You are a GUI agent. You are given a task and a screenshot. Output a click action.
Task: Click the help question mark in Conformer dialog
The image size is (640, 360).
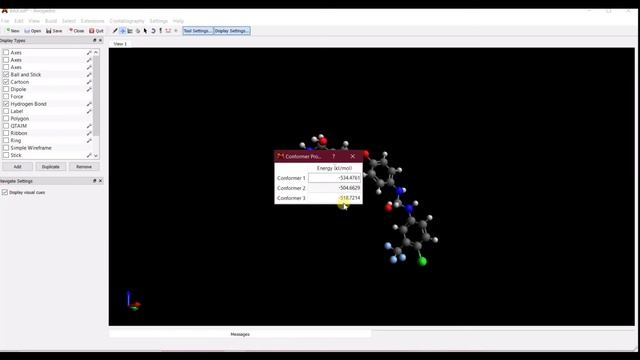tap(333, 156)
